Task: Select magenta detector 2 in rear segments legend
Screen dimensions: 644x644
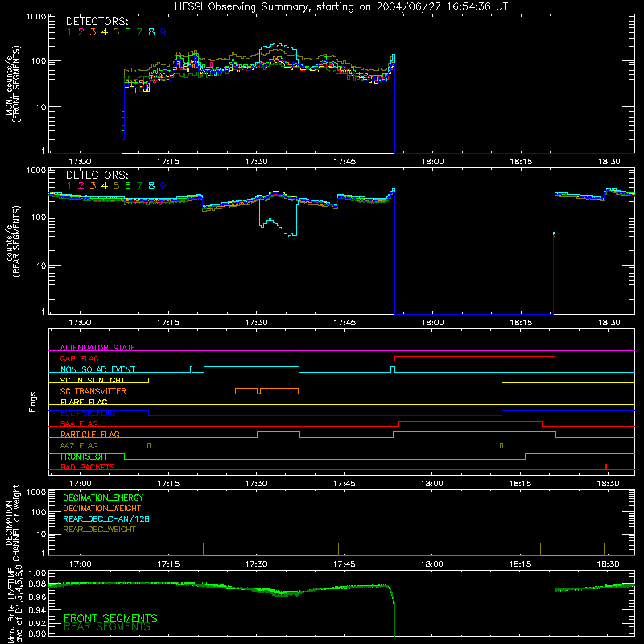Action: tap(81, 186)
